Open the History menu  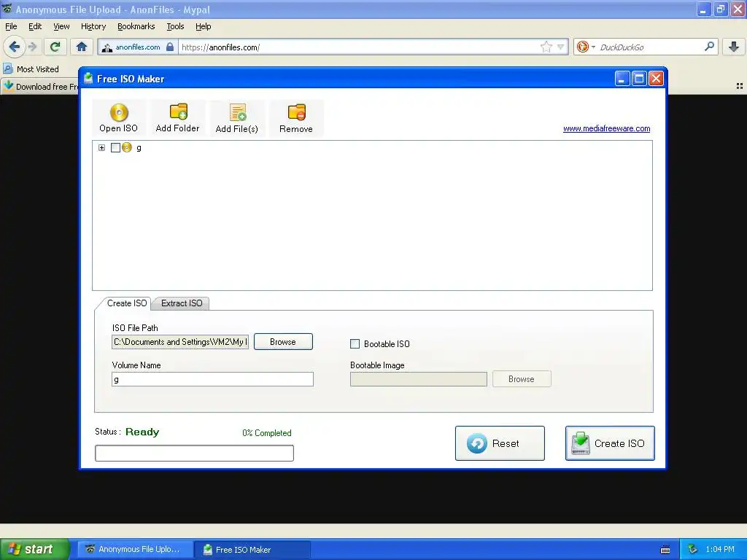93,26
